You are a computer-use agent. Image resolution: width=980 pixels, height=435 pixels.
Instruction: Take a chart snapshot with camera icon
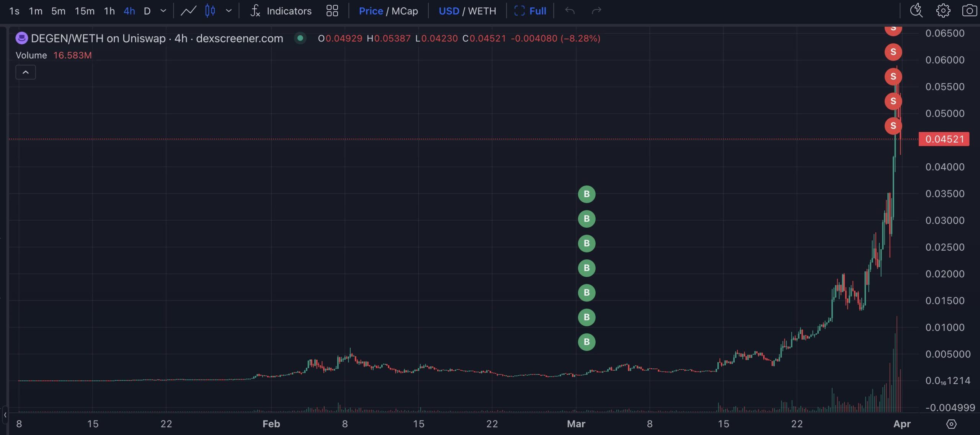click(969, 11)
